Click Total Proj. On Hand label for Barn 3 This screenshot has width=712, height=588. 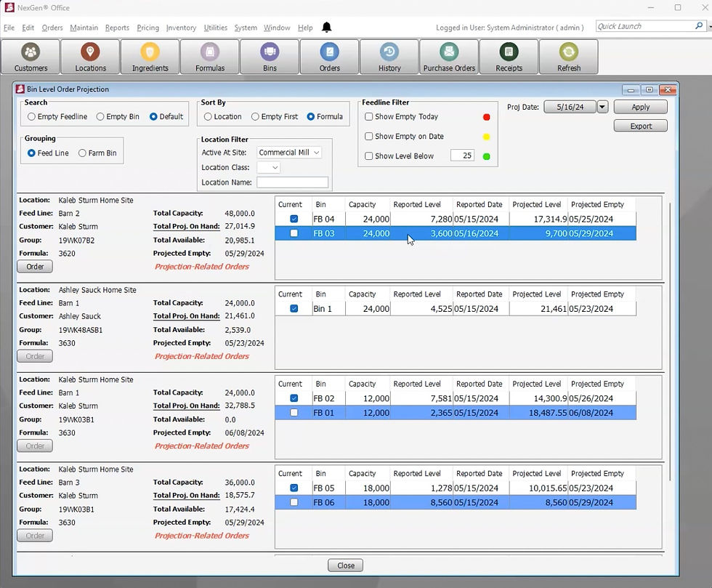[186, 495]
